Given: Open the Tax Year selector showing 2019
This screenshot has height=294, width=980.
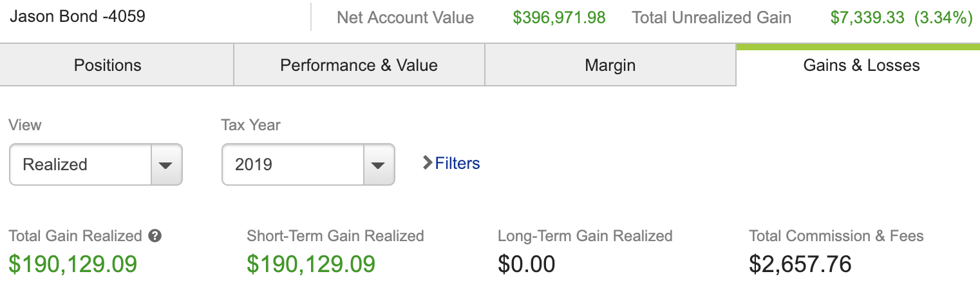Looking at the screenshot, I should pos(293,164).
